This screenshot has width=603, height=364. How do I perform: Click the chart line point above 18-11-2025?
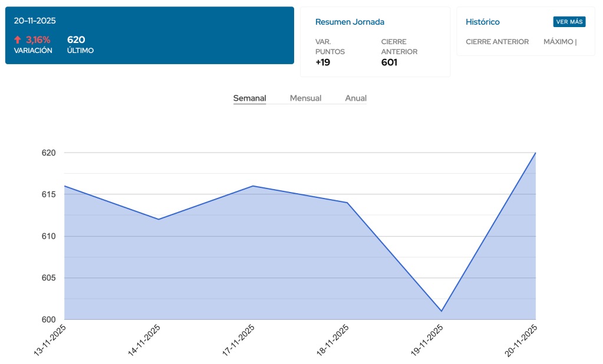347,203
